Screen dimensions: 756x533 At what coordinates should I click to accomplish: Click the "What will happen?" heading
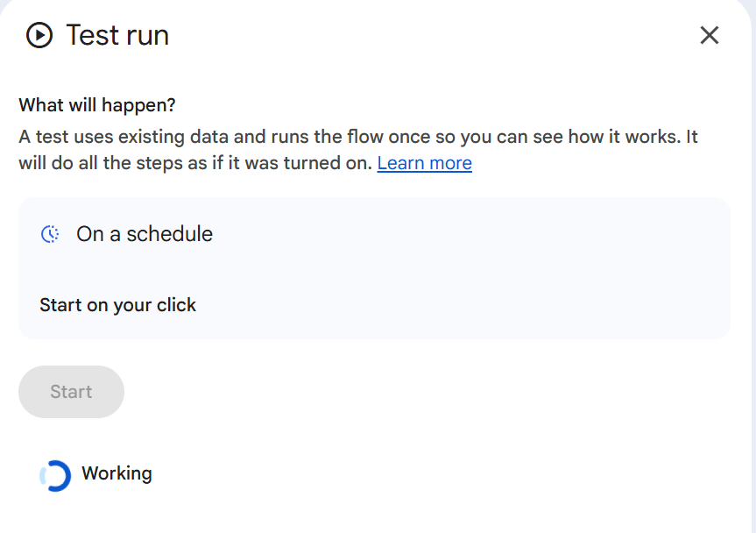pos(97,105)
